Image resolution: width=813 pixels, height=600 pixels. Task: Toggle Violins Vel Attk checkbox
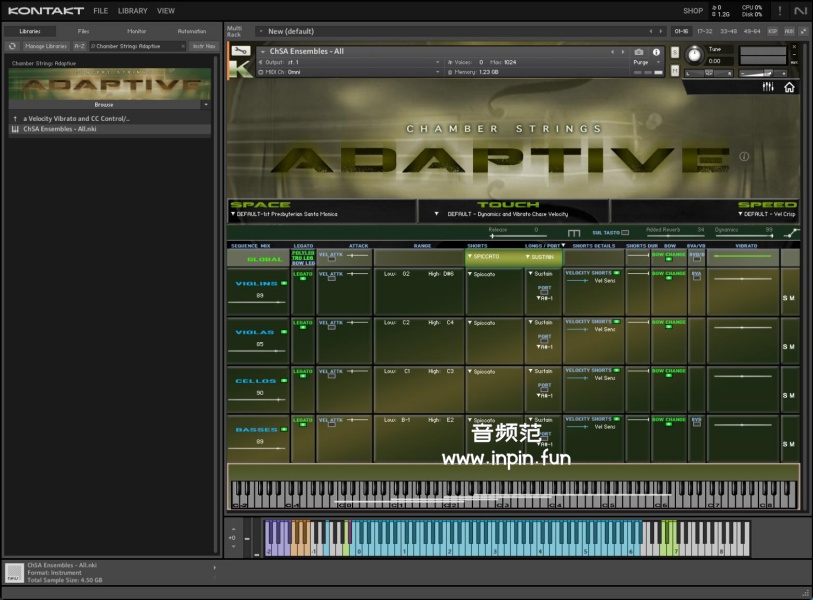[x=331, y=280]
